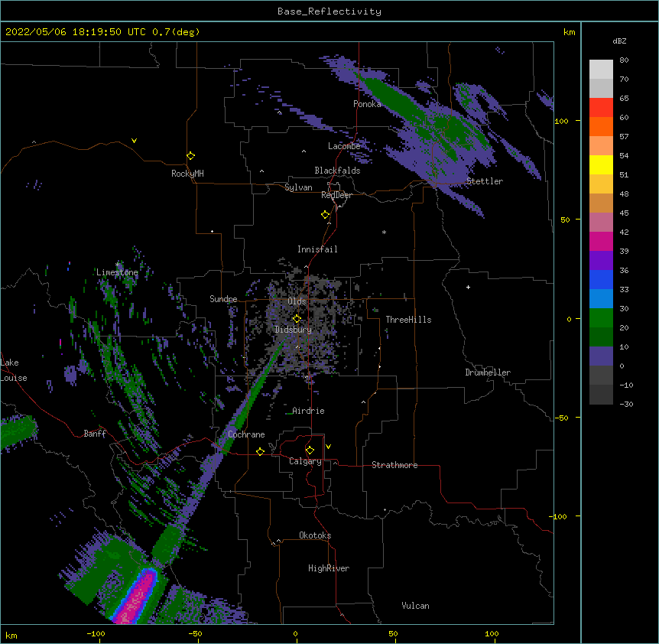
Task: Click the -100 tick label on bottom axis
Action: [96, 633]
